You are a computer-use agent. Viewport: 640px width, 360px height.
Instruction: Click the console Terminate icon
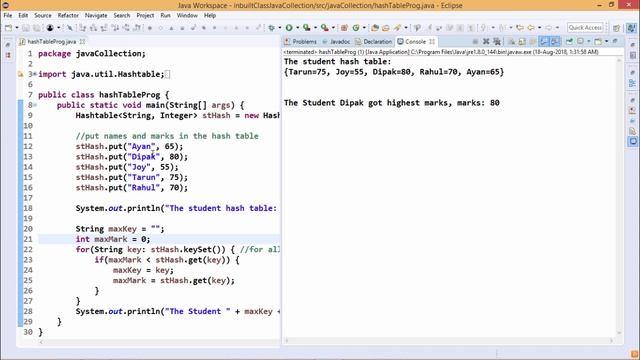tap(475, 41)
